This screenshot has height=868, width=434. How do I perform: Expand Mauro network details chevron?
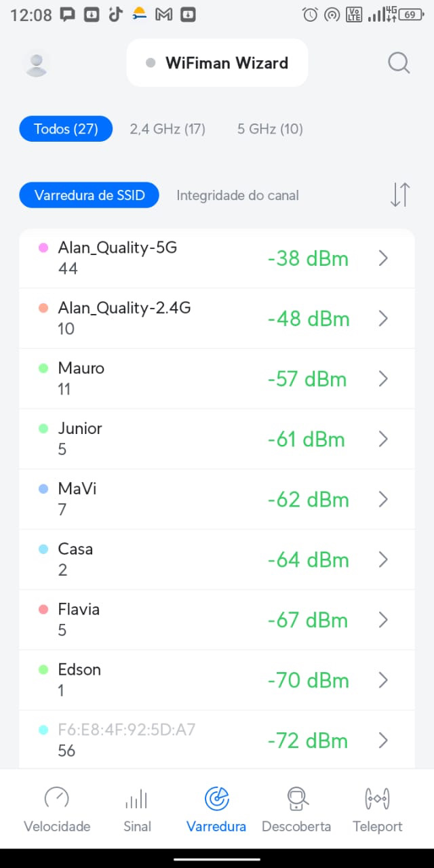click(x=383, y=379)
